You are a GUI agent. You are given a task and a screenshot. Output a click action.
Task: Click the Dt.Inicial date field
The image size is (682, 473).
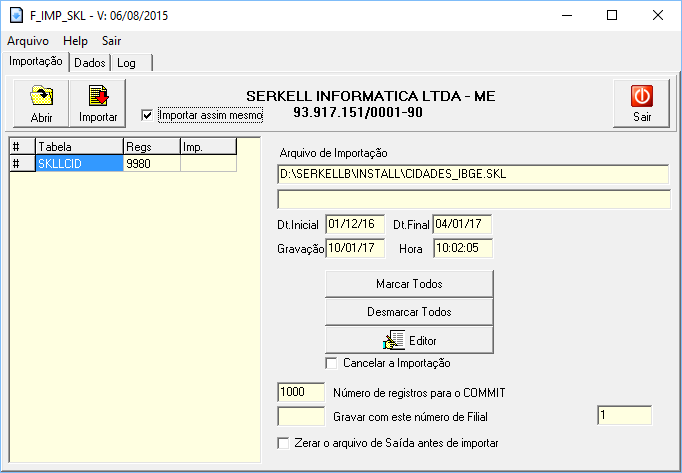pyautogui.click(x=355, y=224)
